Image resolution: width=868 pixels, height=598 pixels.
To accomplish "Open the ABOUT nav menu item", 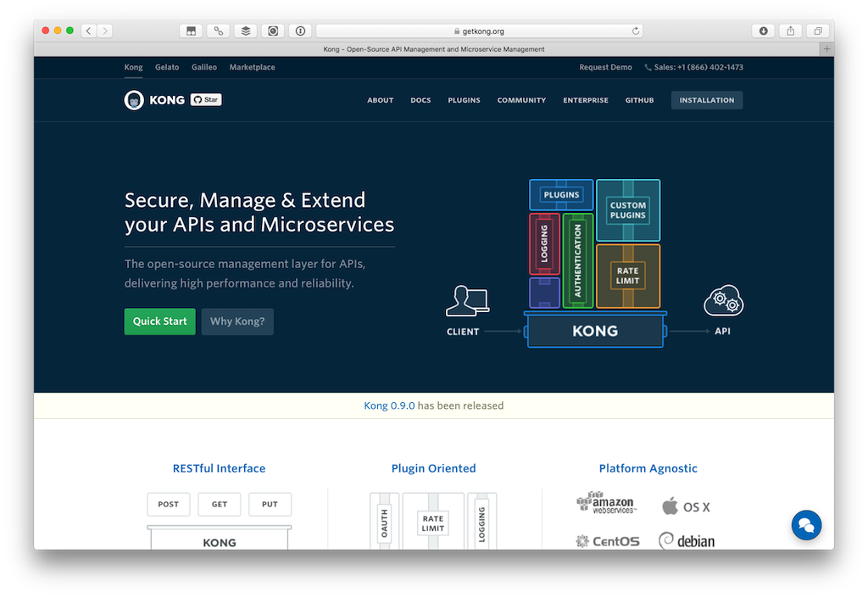I will click(x=381, y=100).
